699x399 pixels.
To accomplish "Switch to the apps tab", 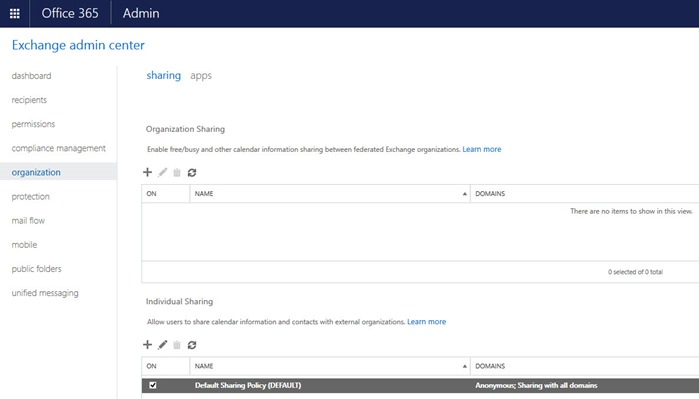I will pyautogui.click(x=201, y=76).
